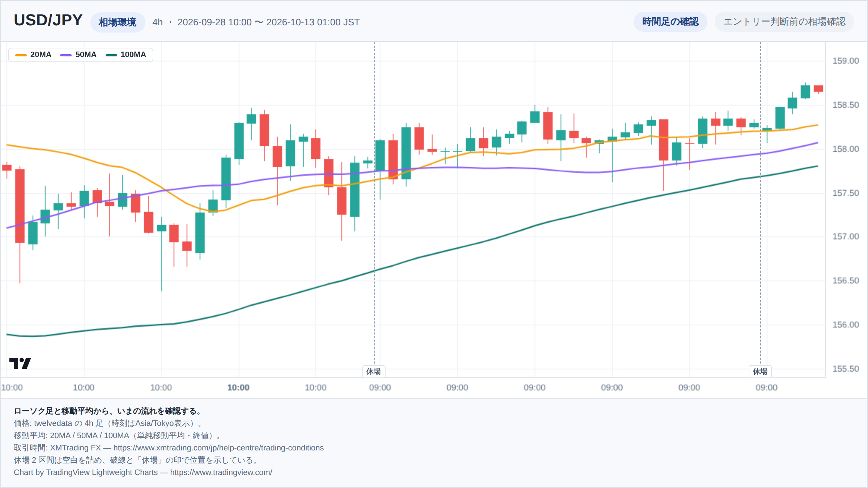
Task: Click the 20MA legend label text
Action: click(41, 55)
